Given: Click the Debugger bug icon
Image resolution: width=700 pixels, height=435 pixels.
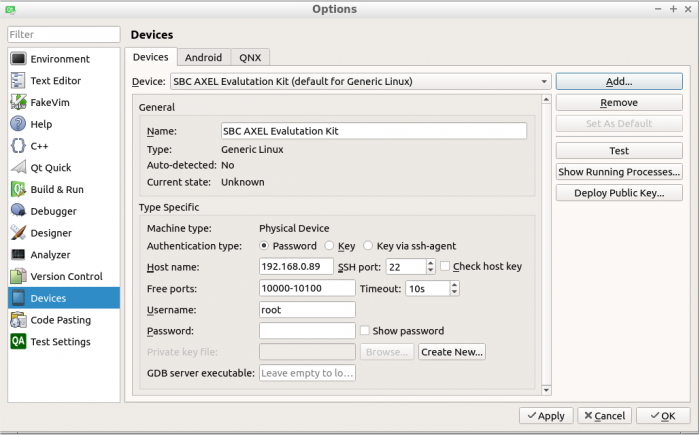Looking at the screenshot, I should click(x=18, y=211).
